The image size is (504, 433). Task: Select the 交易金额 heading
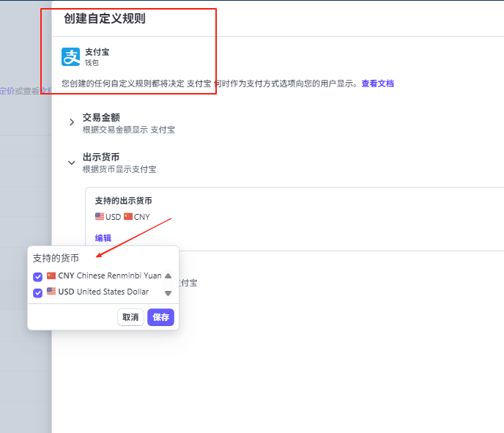pos(101,117)
